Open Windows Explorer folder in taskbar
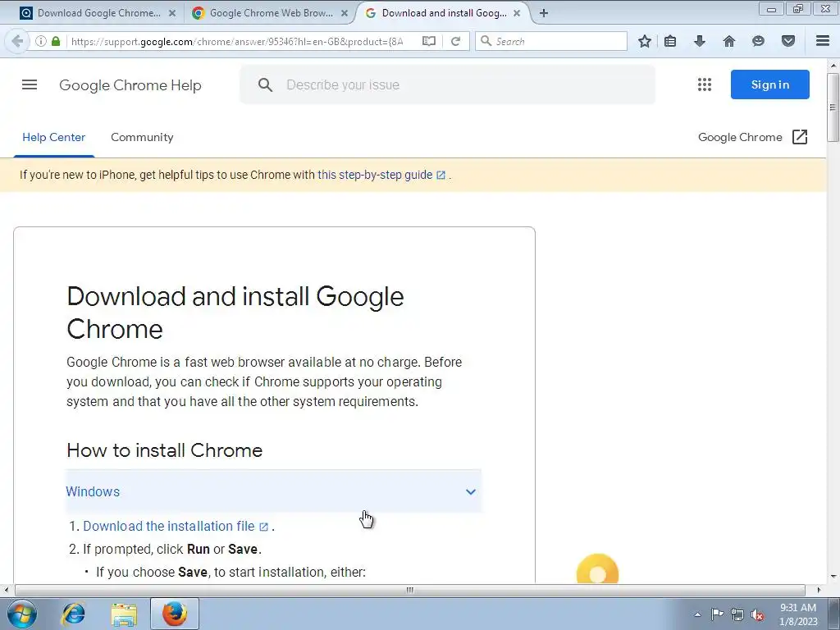840x630 pixels. 124,614
